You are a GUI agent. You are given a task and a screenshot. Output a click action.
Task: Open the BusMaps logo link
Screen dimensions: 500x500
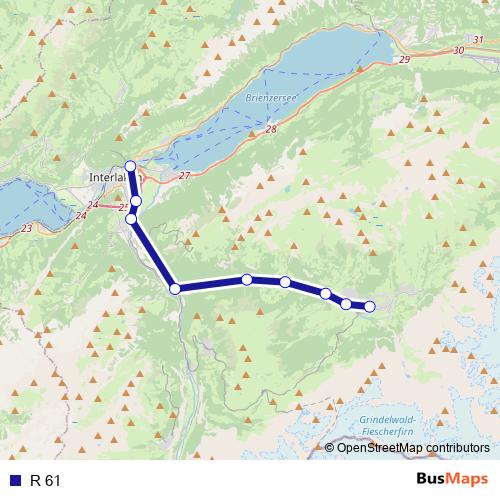(452, 479)
